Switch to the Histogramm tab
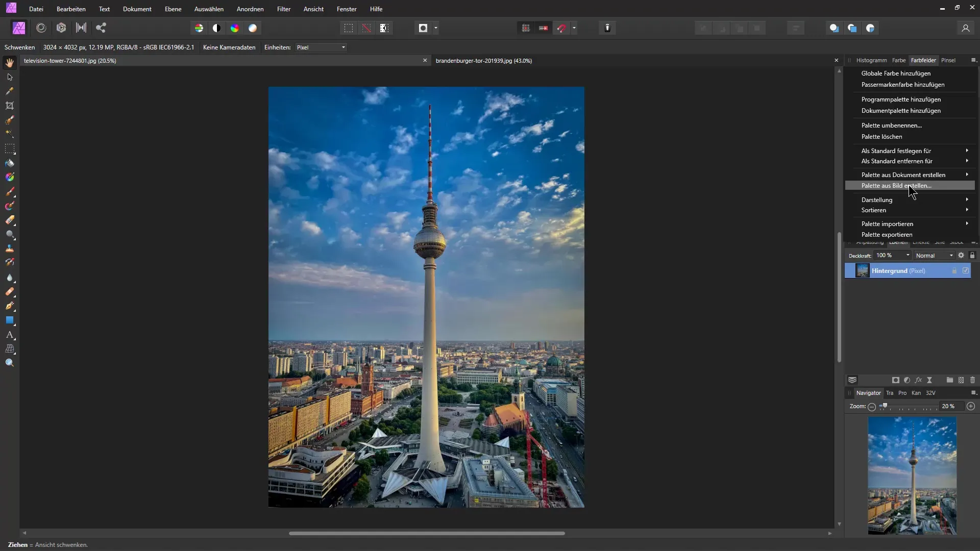This screenshot has width=980, height=551. pyautogui.click(x=871, y=61)
